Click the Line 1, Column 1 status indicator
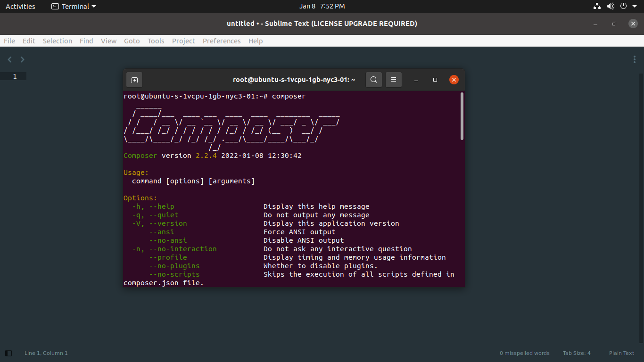 click(46, 353)
